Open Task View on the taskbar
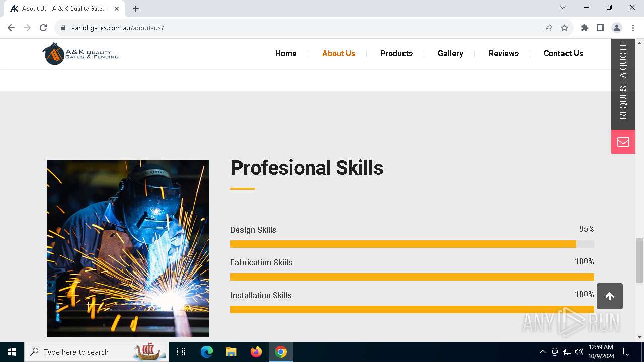 (x=181, y=352)
